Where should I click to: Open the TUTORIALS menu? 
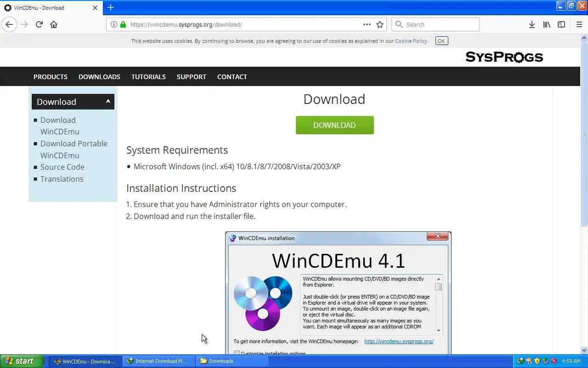[148, 77]
